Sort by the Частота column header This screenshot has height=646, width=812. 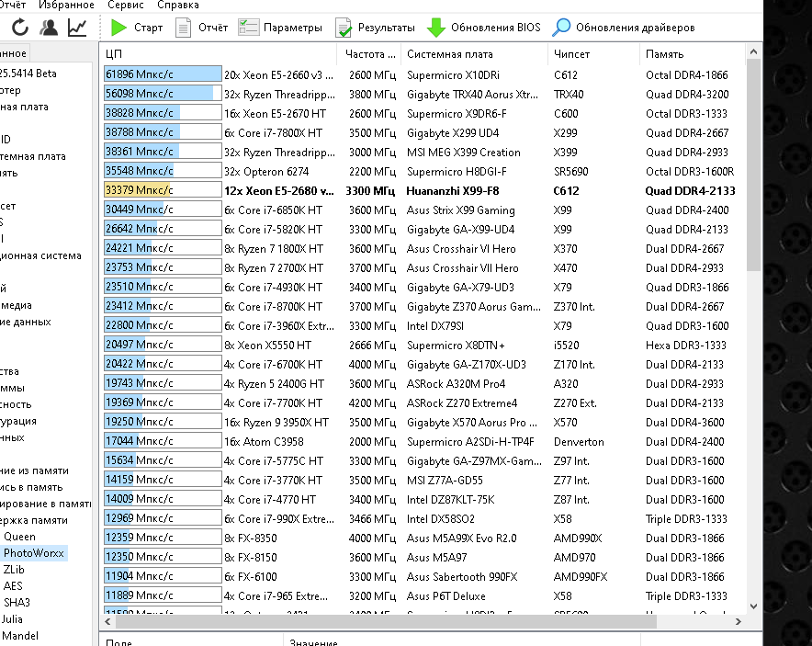coord(369,54)
